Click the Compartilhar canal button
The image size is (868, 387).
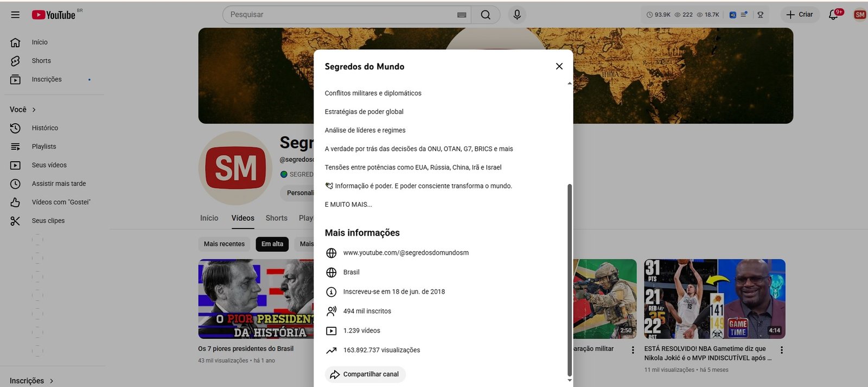click(365, 375)
